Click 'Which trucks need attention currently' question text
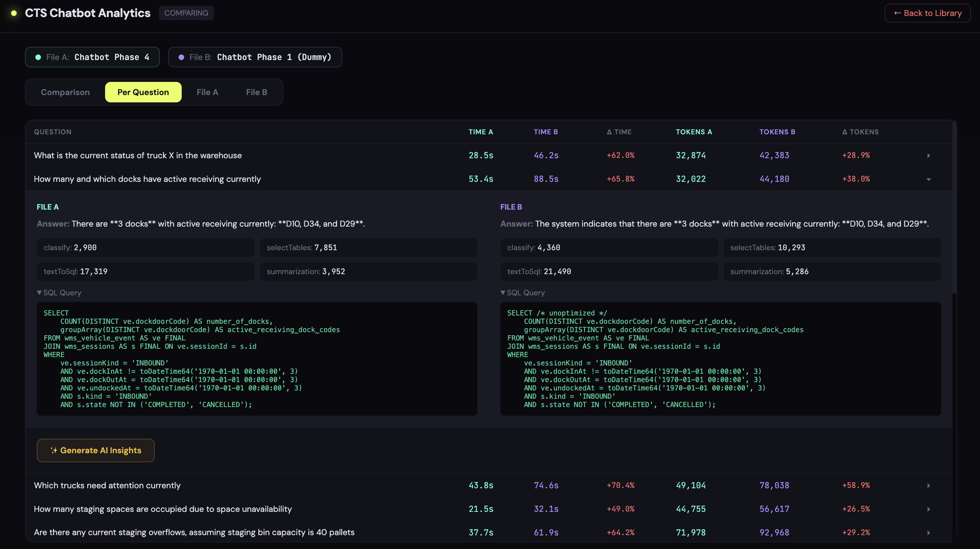Screen dimensions: 980x549 point(107,485)
